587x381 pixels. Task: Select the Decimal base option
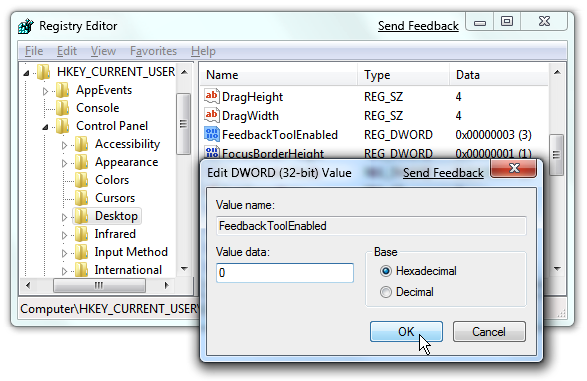[x=386, y=292]
